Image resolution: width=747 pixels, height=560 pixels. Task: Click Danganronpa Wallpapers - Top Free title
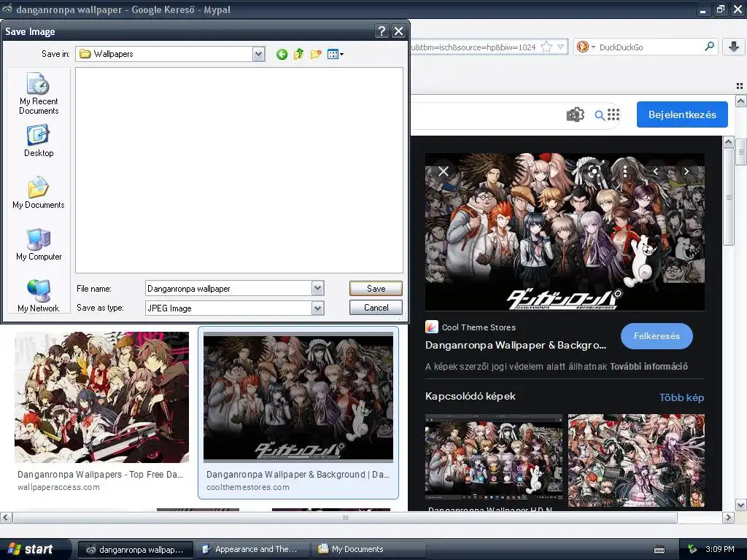pyautogui.click(x=100, y=474)
